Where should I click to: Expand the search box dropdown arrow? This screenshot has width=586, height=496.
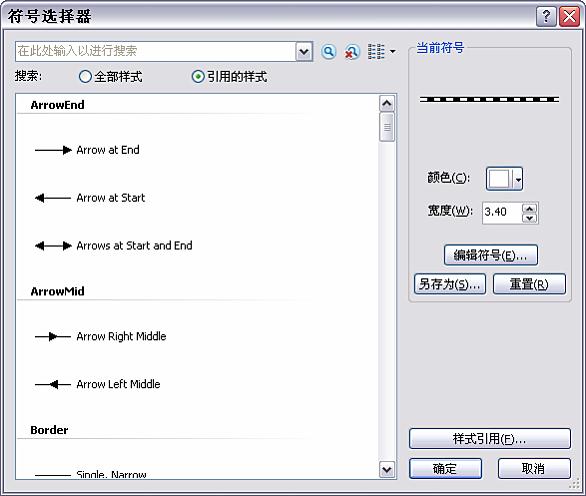(304, 52)
